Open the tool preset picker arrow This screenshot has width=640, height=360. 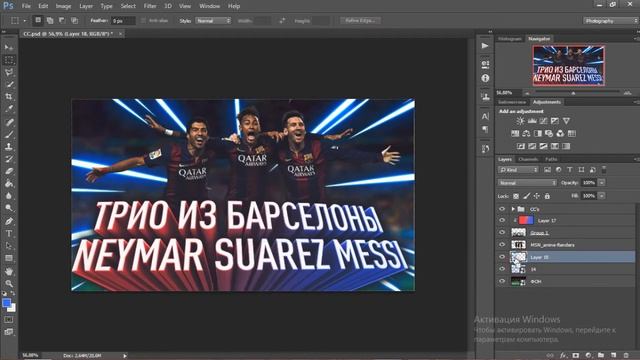pos(24,20)
